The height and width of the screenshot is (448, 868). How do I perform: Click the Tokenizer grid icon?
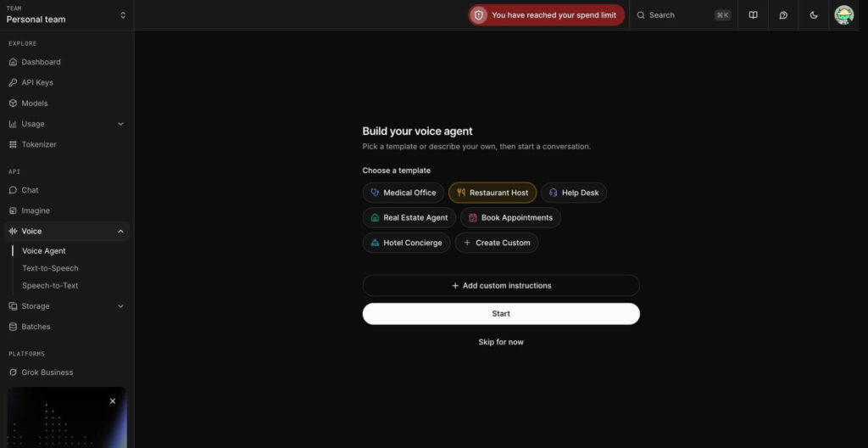[x=13, y=145]
